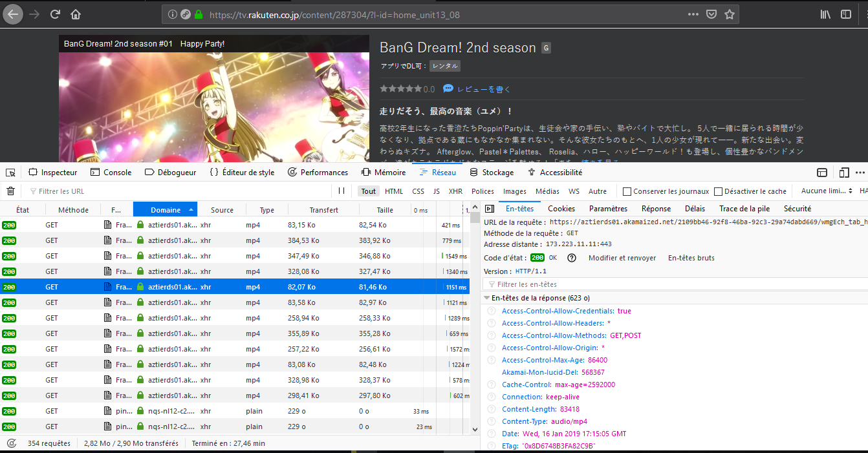The height and width of the screenshot is (453, 868).
Task: Focus the Filtrer les en-têtes input field
Action: 675,284
